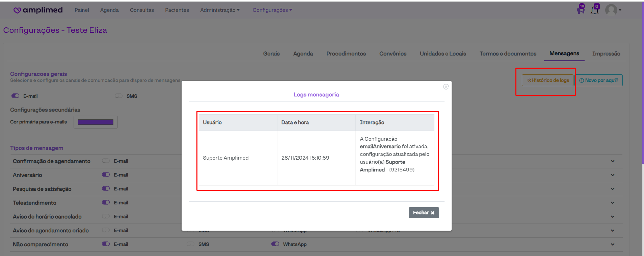Open the Administração dropdown menu
Image resolution: width=644 pixels, height=256 pixels.
tap(220, 10)
